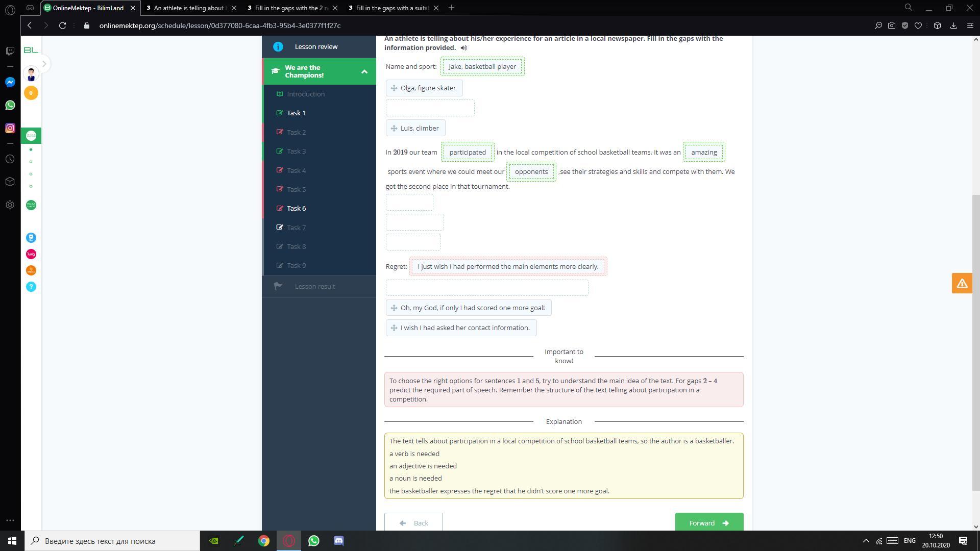Click the orange warning triangle icon
Viewport: 980px width, 551px height.
point(962,283)
